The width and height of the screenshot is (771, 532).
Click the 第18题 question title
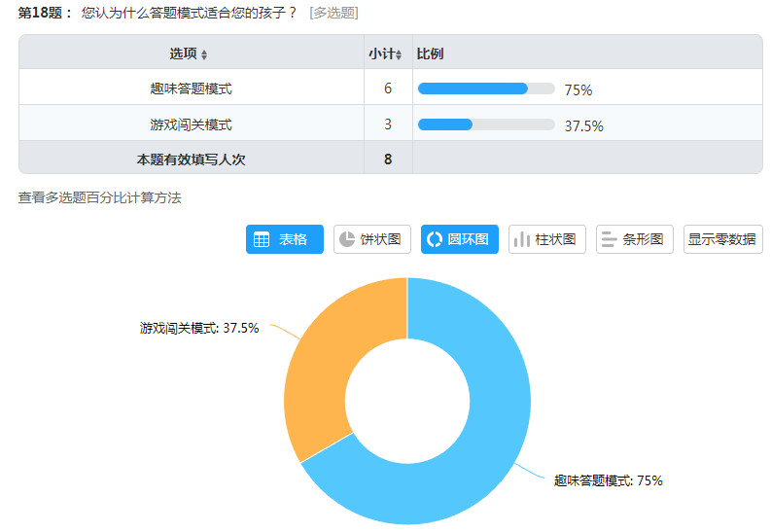[x=157, y=13]
